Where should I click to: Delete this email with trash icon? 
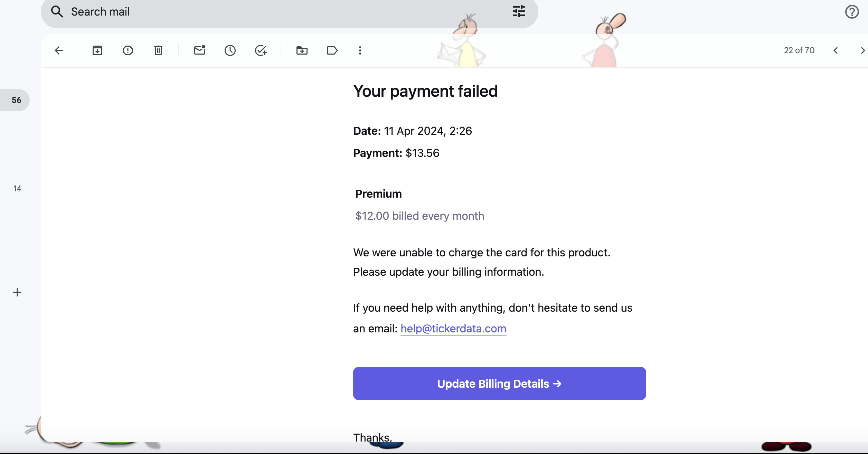pos(158,50)
